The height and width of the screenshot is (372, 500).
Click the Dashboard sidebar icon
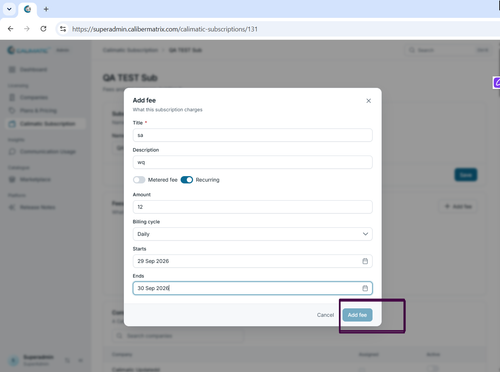click(x=12, y=69)
